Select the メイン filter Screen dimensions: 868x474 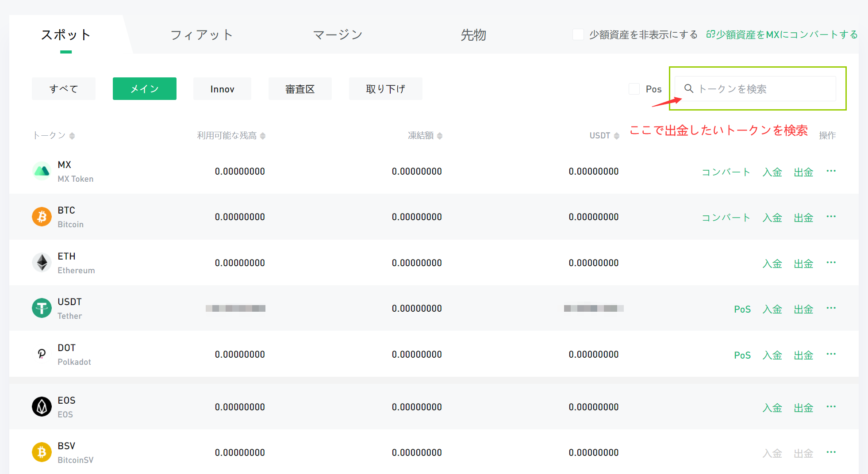(x=145, y=88)
